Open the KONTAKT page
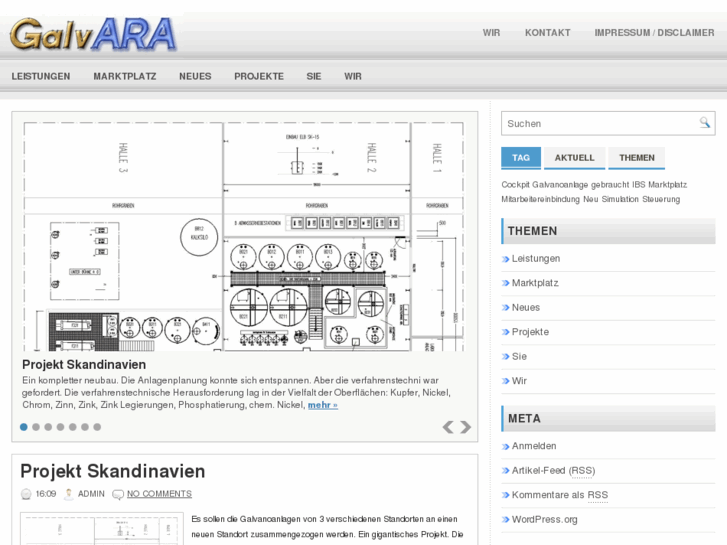The image size is (727, 545). point(548,33)
